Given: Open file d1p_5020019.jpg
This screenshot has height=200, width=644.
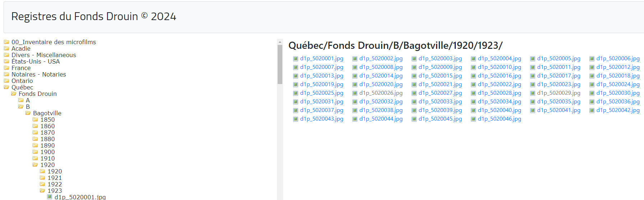Looking at the screenshot, I should 322,84.
